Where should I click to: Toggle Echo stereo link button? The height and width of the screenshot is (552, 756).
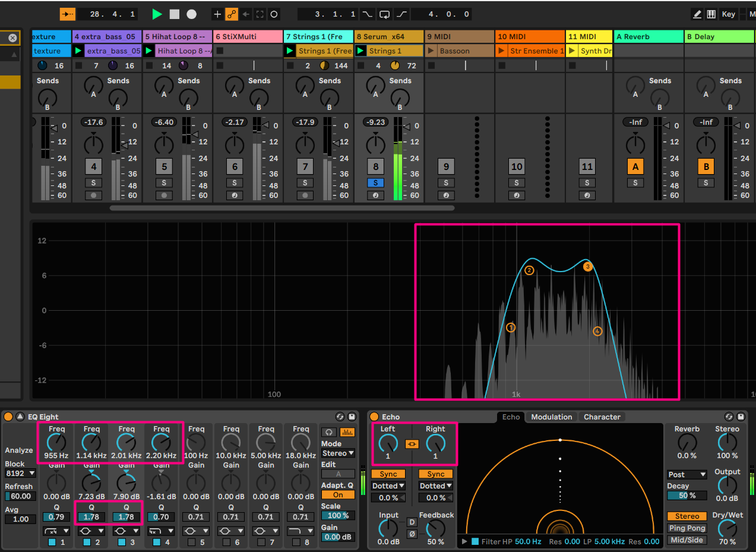pyautogui.click(x=412, y=444)
